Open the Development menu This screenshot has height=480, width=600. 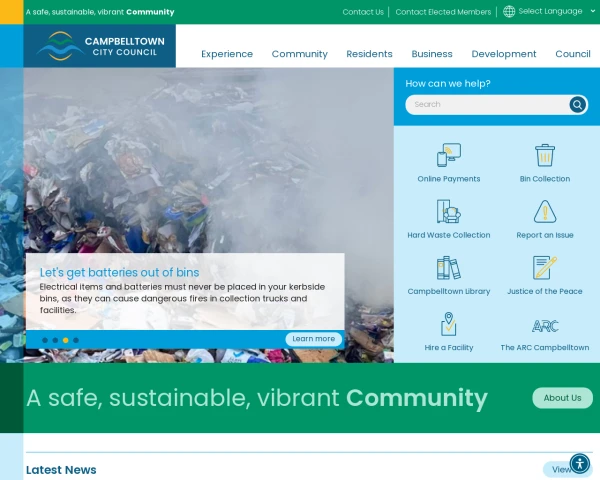pyautogui.click(x=504, y=54)
